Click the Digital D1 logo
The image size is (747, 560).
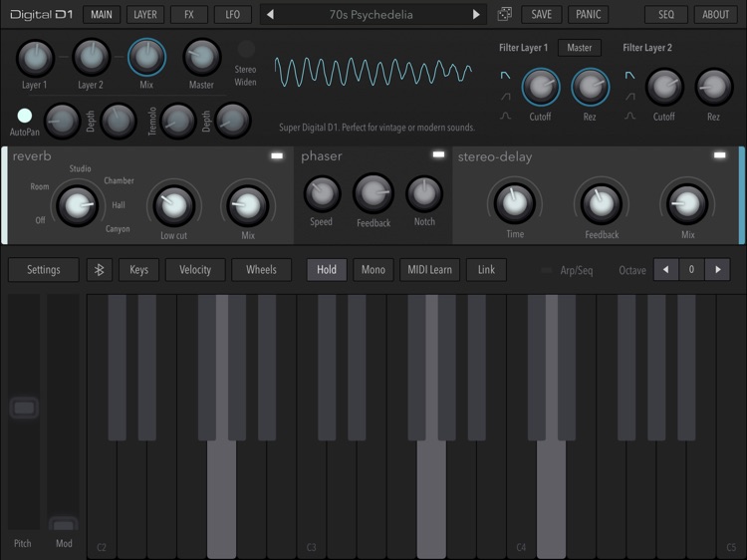coord(42,15)
